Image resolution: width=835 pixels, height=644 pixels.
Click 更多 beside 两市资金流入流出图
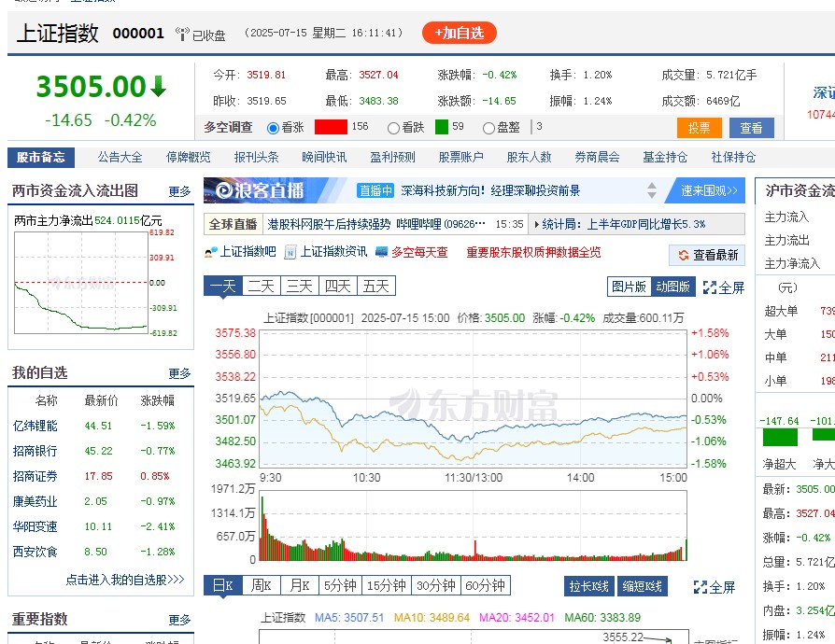pos(179,191)
